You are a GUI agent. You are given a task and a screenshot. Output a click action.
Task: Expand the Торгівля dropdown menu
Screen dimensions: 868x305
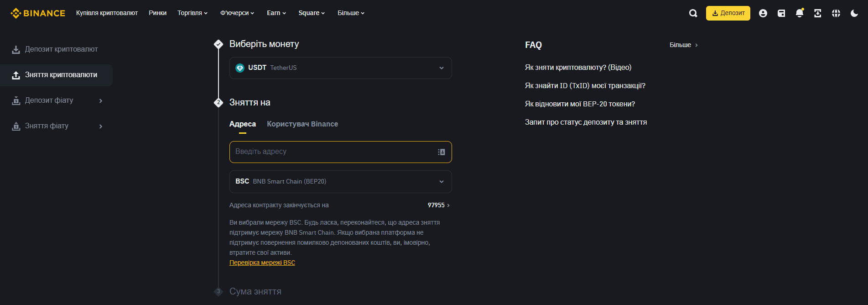point(192,13)
